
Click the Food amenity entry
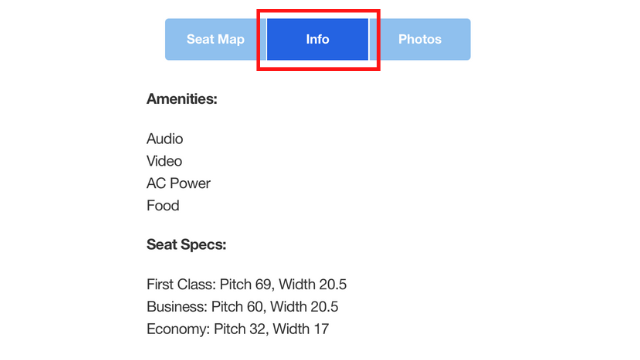click(x=163, y=205)
